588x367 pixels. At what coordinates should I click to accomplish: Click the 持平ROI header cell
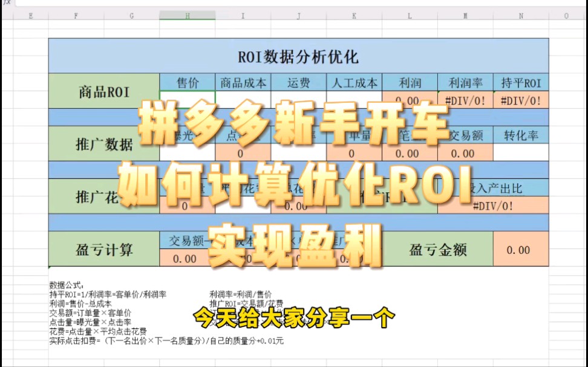[521, 82]
